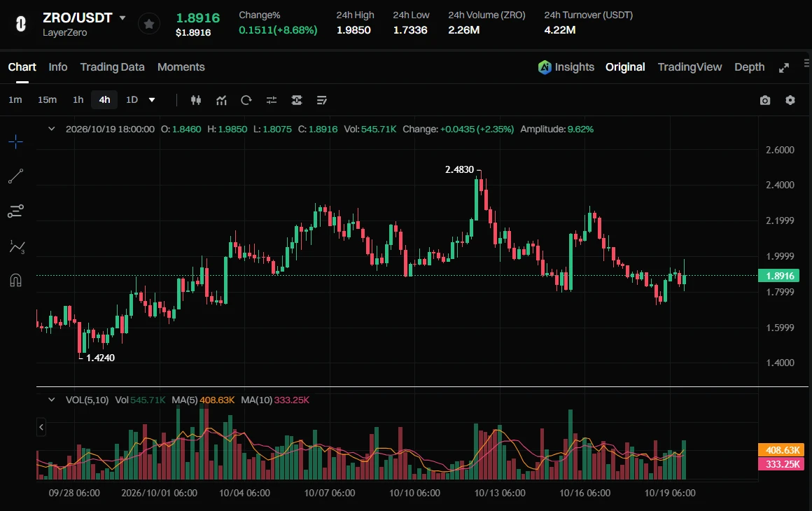Open the compare settings sliders icon in toolbar
Screen dimensions: 812x511
[272, 100]
